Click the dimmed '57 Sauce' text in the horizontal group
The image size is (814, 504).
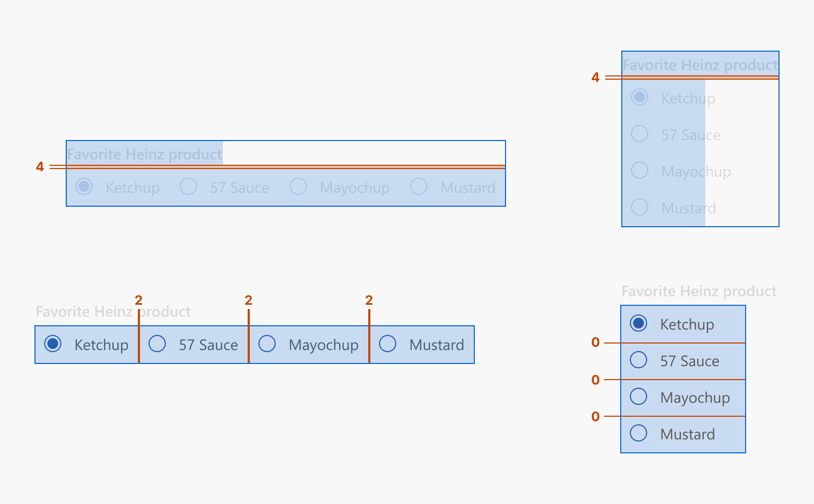pyautogui.click(x=240, y=188)
